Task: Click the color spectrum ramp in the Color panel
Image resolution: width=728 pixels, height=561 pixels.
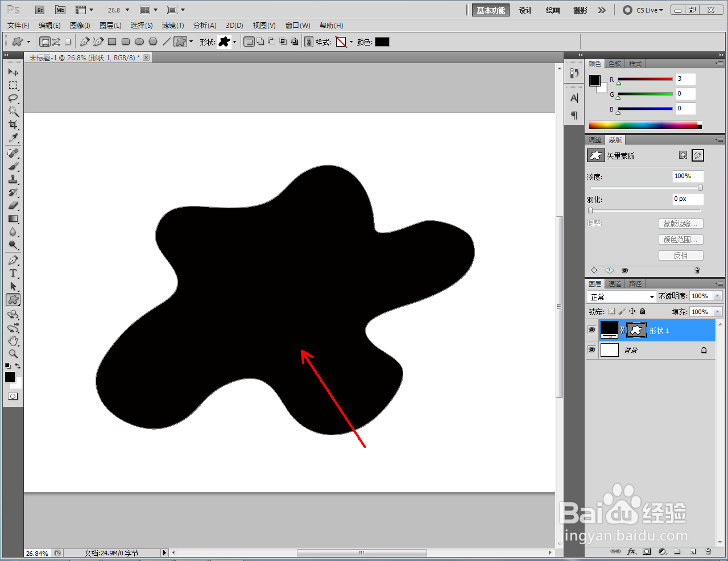Action: point(645,125)
